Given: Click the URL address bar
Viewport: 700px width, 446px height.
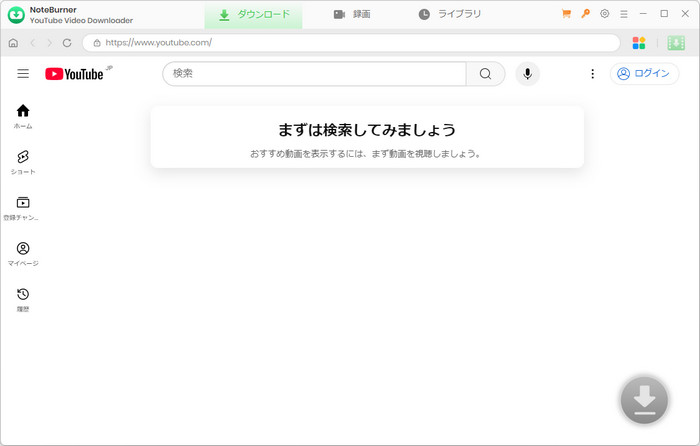Looking at the screenshot, I should tap(351, 43).
